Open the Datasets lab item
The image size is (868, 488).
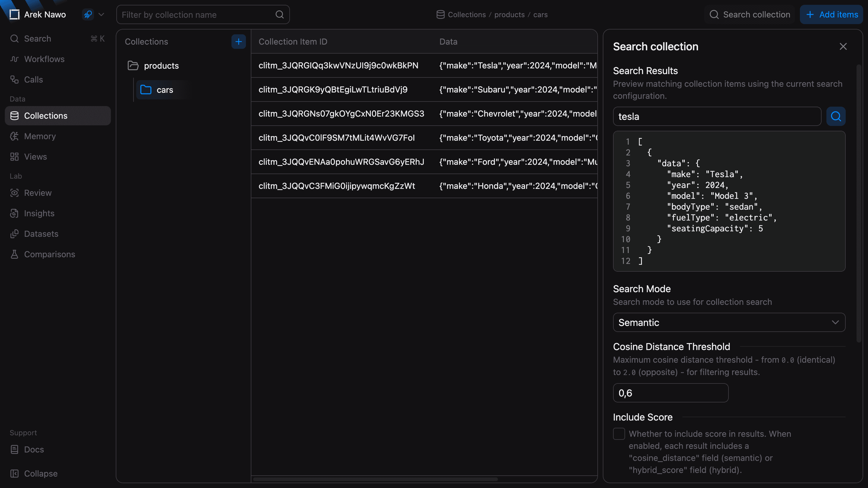[58, 234]
